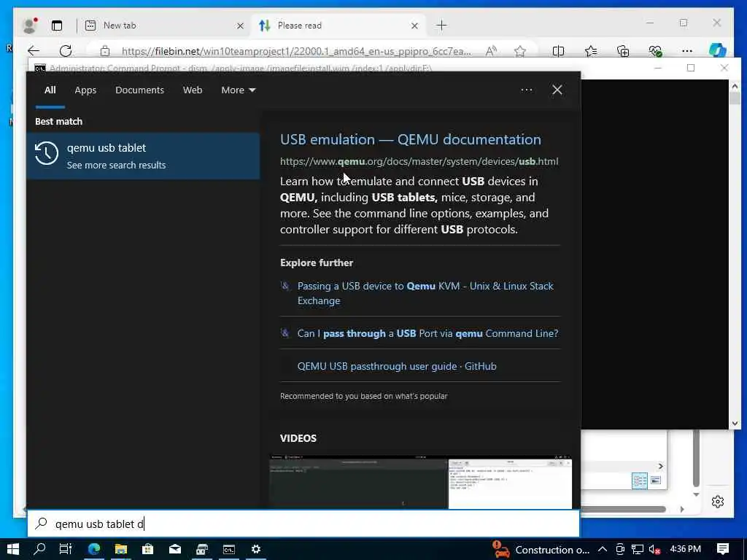Switch to the Apps search tab

[85, 90]
